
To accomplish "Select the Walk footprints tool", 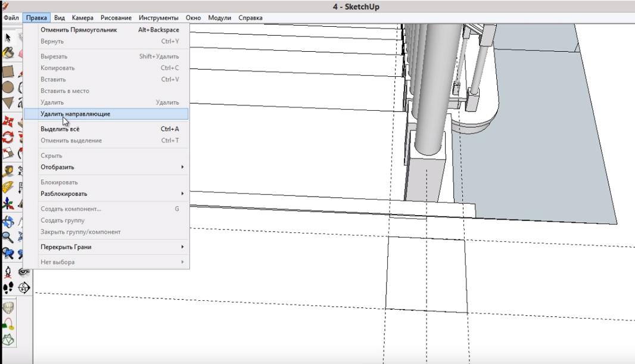I will click(8, 288).
